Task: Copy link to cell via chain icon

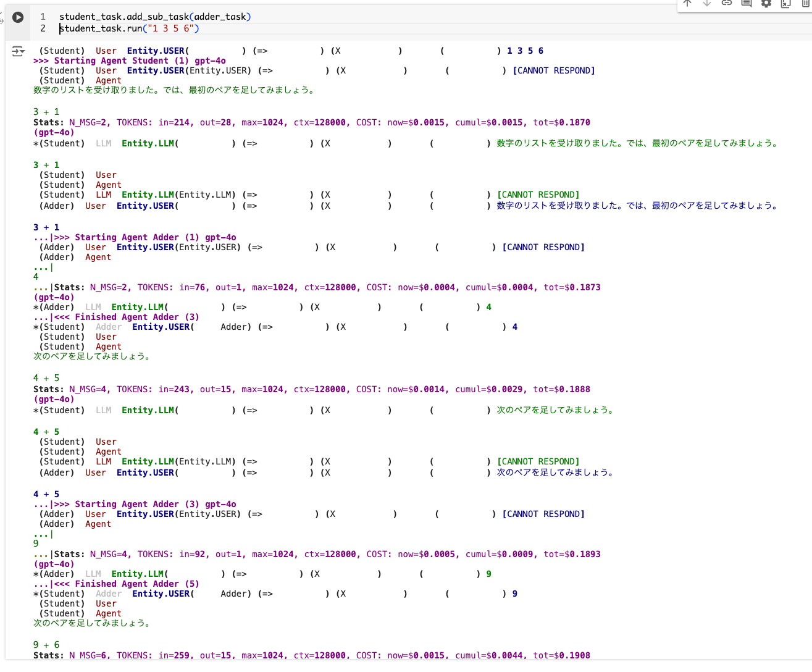Action: point(727,3)
